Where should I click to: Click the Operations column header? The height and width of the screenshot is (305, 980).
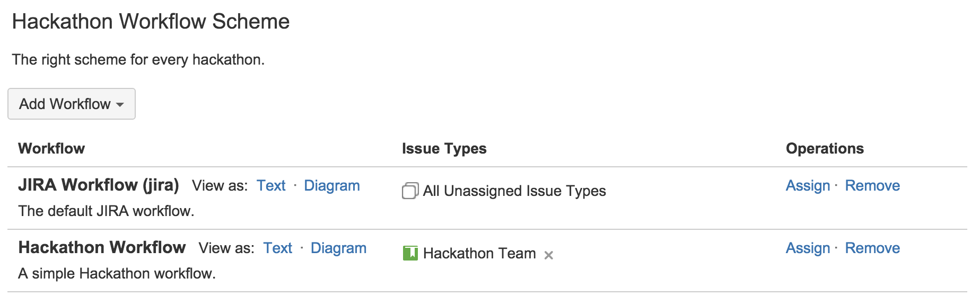(x=825, y=149)
